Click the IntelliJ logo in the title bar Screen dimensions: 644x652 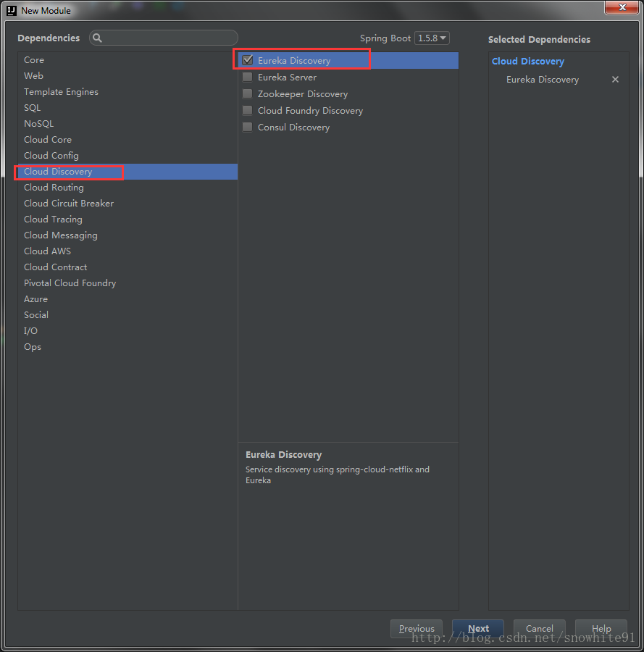pos(12,10)
